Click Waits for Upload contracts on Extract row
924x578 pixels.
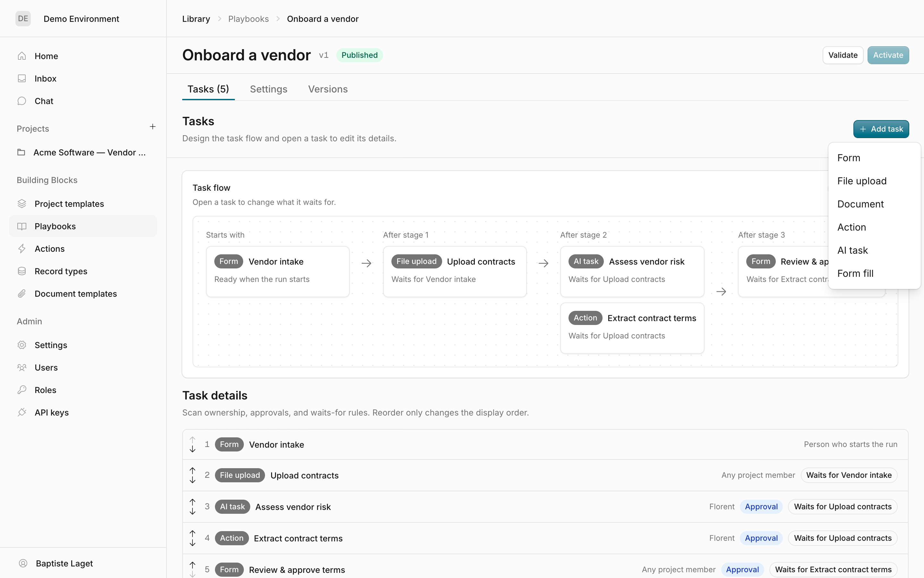pos(843,538)
